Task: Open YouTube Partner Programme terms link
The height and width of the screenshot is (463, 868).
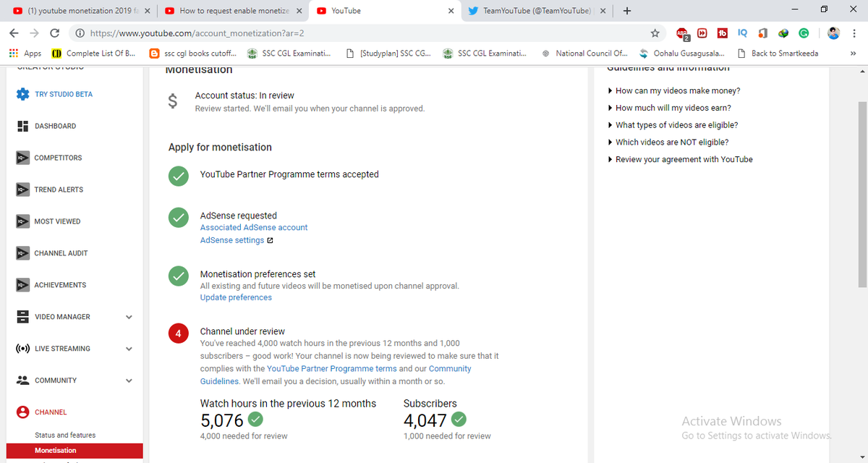Action: tap(331, 368)
